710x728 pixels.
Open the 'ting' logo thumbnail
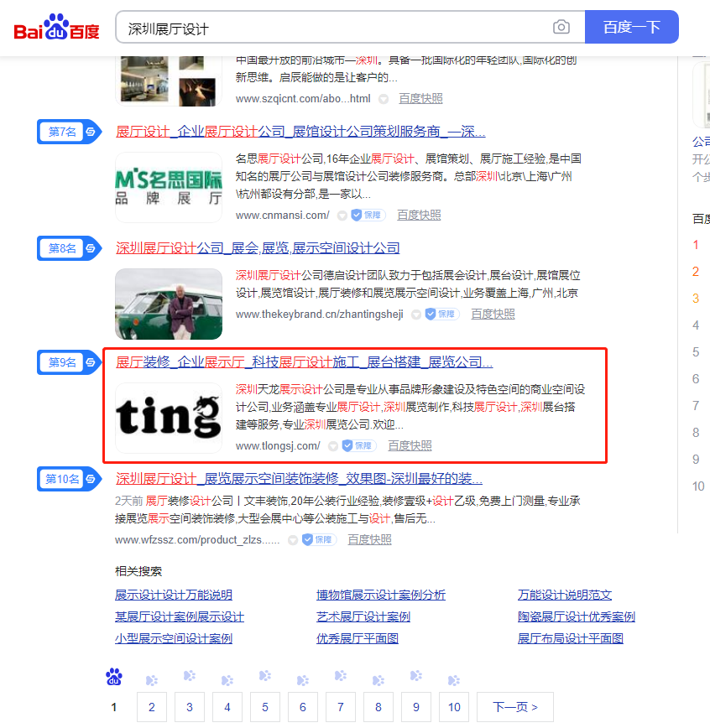(x=169, y=418)
